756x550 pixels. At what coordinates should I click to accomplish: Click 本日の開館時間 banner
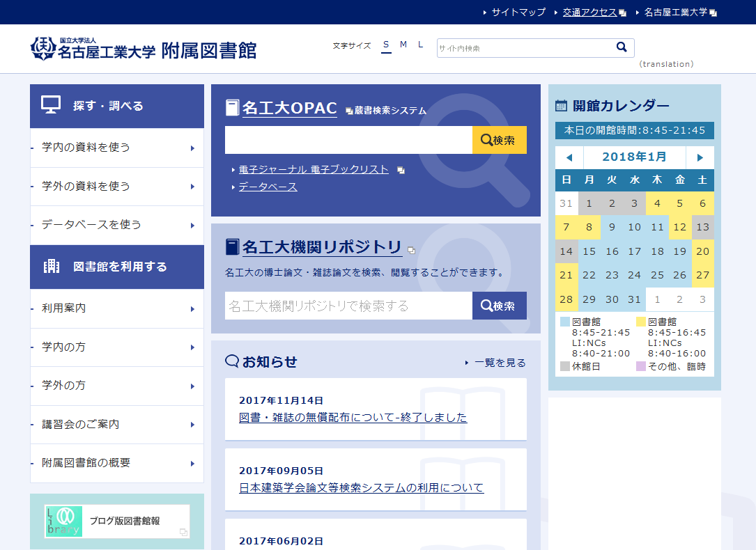point(635,130)
